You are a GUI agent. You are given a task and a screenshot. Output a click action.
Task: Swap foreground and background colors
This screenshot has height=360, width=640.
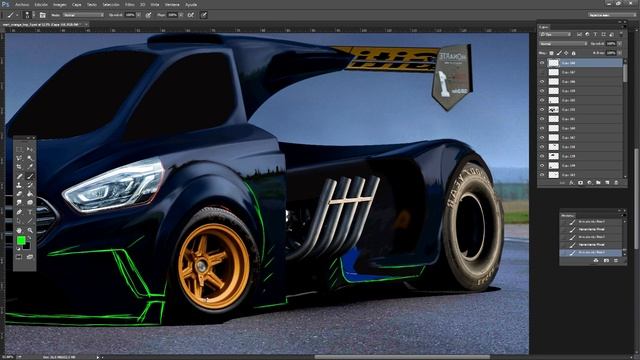click(x=29, y=238)
